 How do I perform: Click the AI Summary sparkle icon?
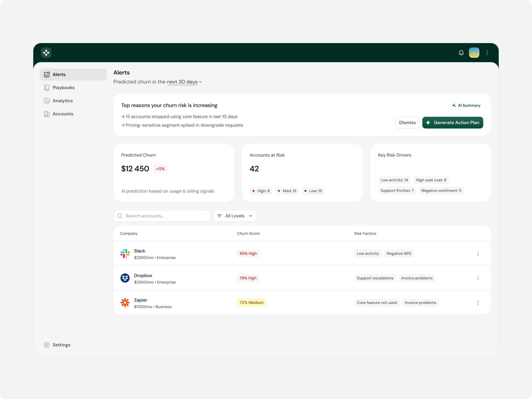[454, 105]
